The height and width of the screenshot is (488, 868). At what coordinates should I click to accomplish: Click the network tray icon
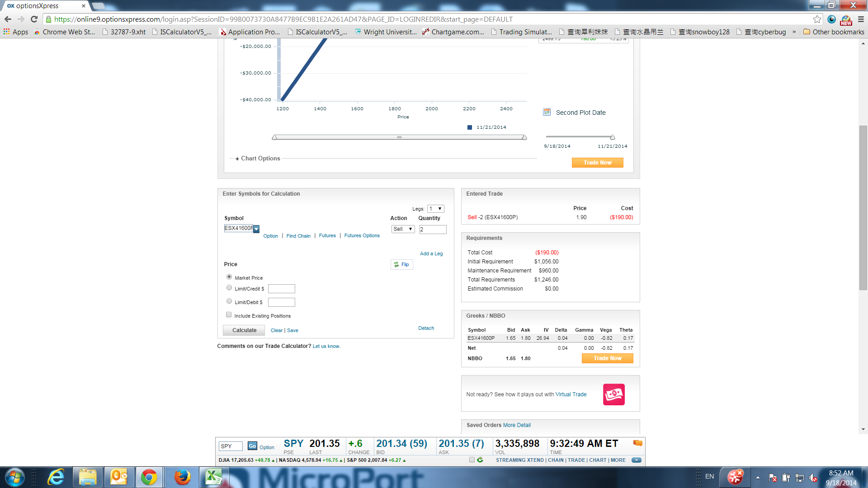pyautogui.click(x=800, y=478)
